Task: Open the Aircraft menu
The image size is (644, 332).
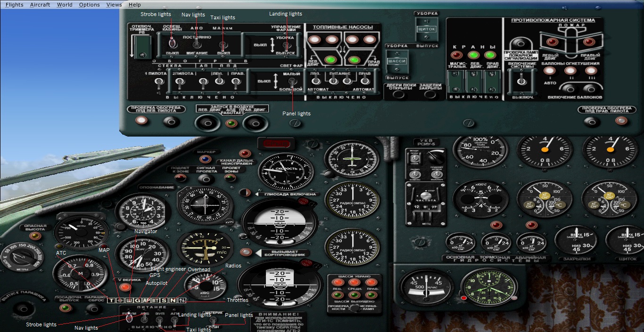Action: 40,4
